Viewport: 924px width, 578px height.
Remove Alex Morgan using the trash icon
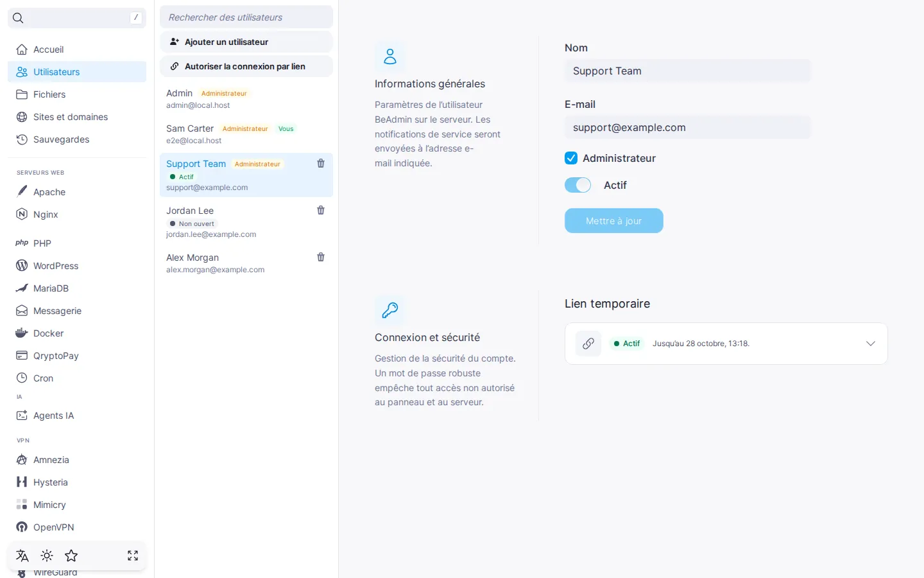321,258
